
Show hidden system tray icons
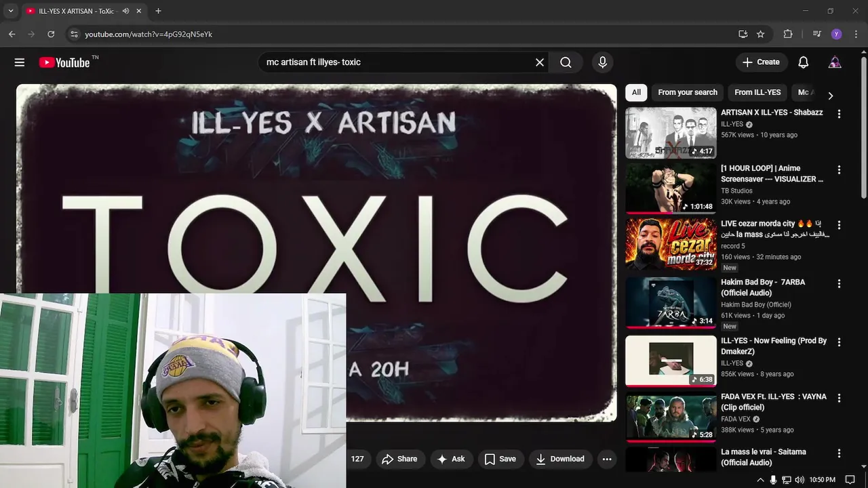click(x=760, y=480)
